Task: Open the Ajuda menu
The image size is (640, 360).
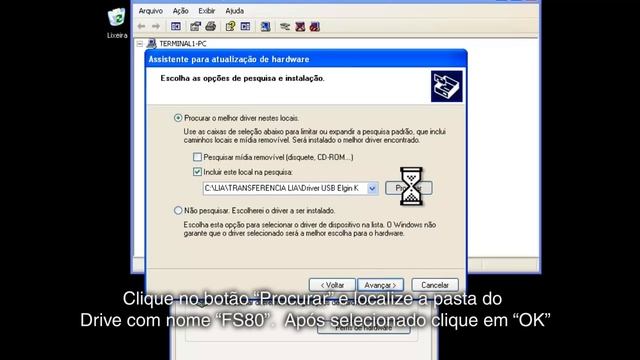Action: pos(234,11)
